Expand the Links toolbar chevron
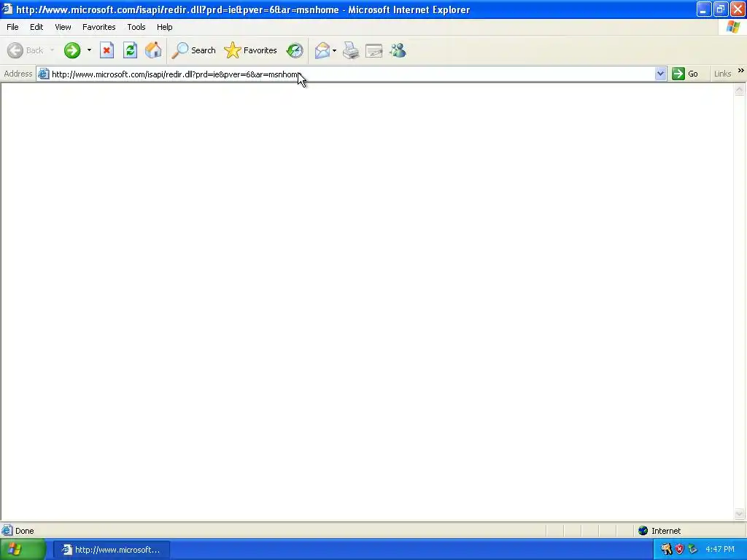The width and height of the screenshot is (747, 560). click(741, 71)
